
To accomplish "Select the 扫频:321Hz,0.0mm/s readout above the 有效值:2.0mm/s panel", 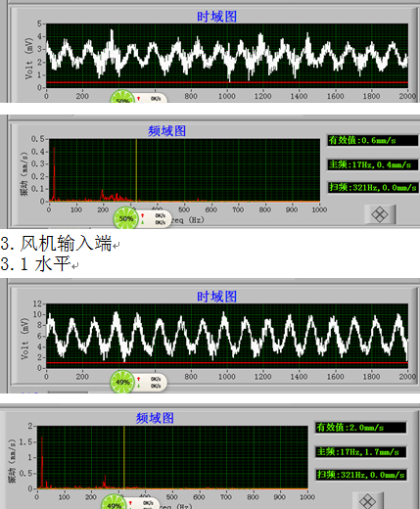I will tap(372, 187).
